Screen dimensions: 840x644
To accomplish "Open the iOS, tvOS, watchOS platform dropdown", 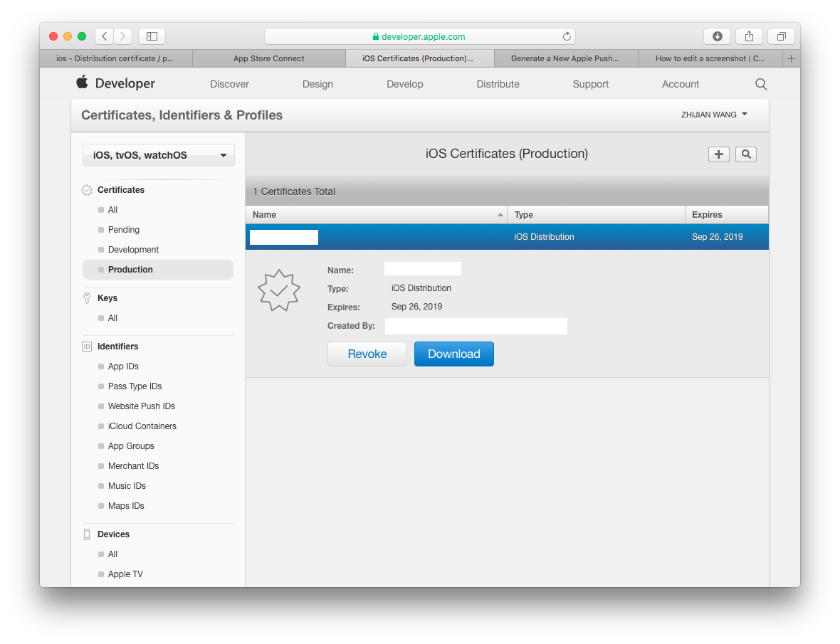I will point(159,155).
